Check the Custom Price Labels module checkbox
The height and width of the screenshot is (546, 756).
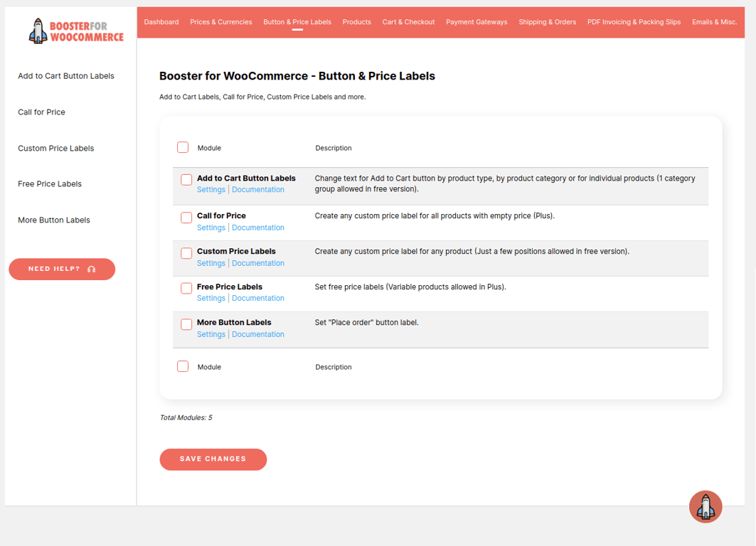point(186,252)
